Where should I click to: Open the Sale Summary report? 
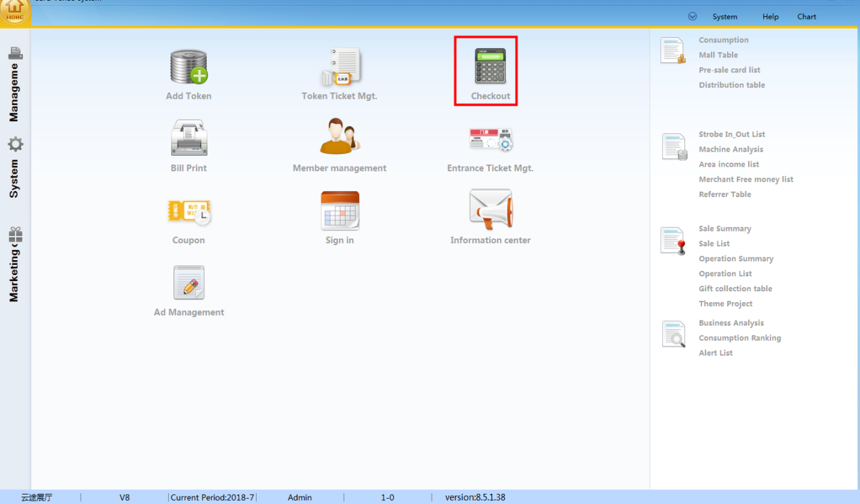click(725, 228)
